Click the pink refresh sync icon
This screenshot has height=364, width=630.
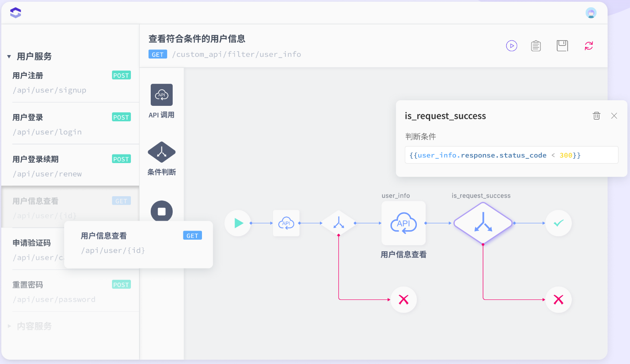(x=588, y=46)
